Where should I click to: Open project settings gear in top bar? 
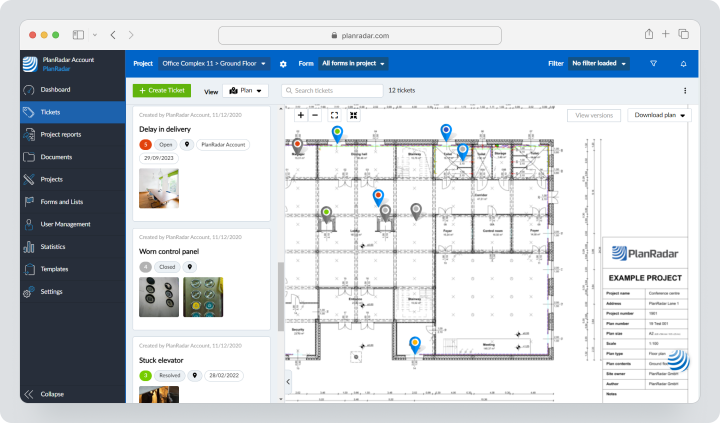click(283, 64)
